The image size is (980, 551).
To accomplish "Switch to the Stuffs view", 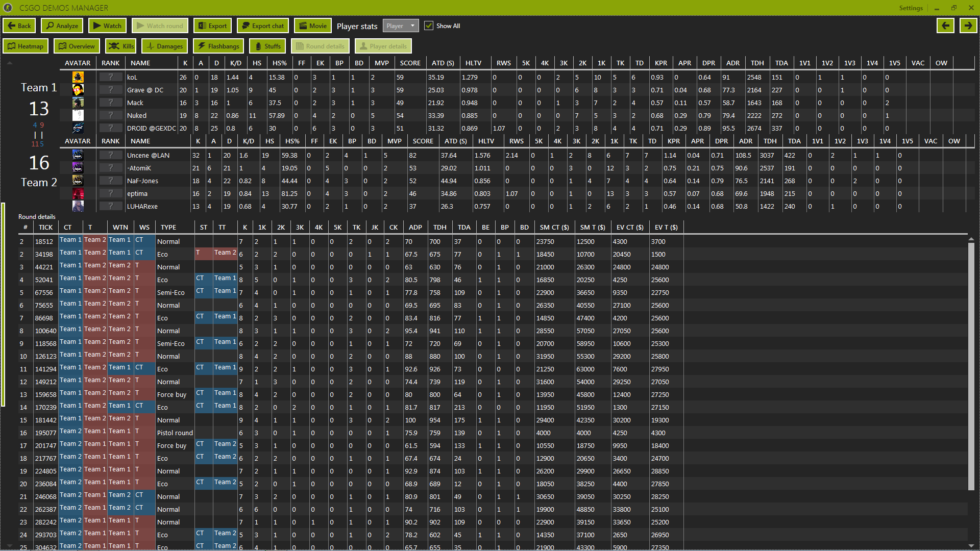I will click(x=268, y=46).
